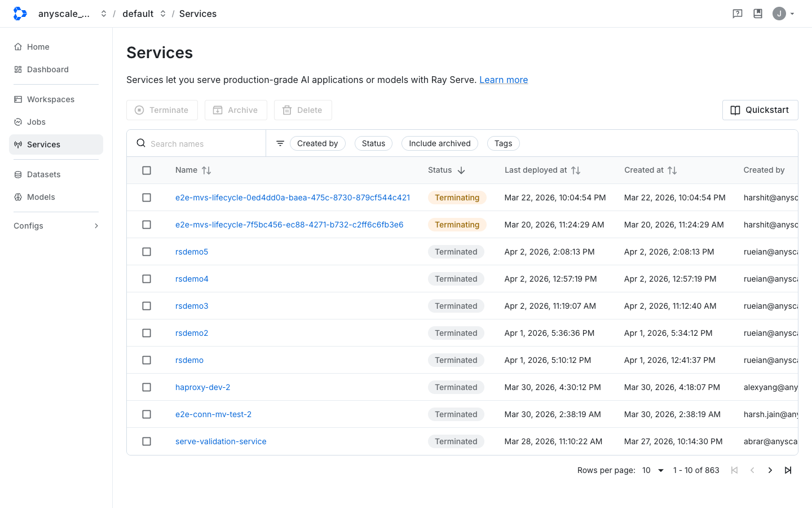This screenshot has height=508, width=812.
Task: Open the rsdemo3 service link
Action: [192, 306]
